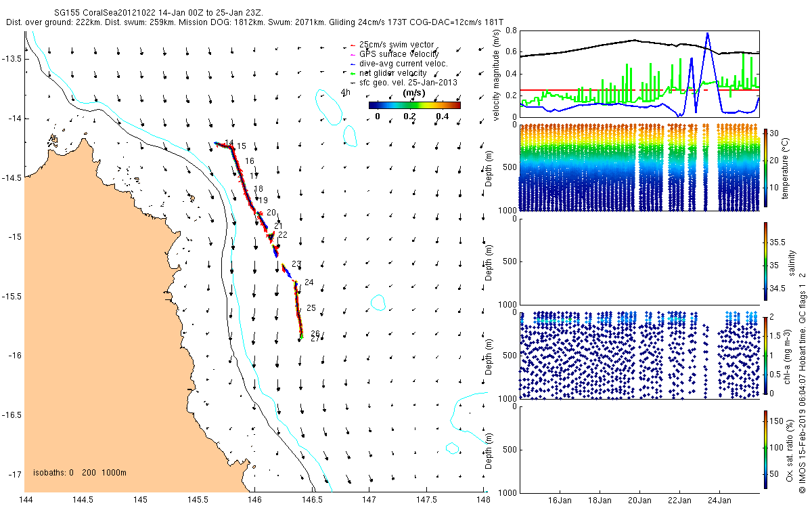The image size is (812, 508).
Task: Click latitude tick label '-17'
Action: pos(15,474)
